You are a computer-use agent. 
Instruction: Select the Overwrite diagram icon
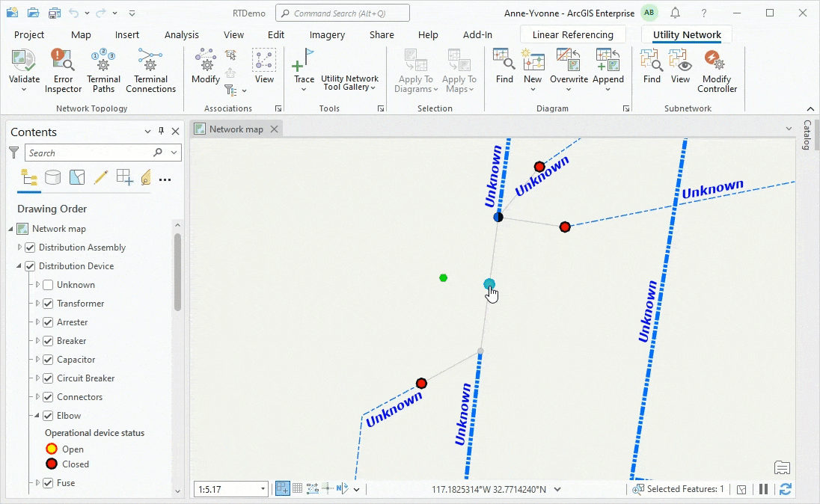569,60
